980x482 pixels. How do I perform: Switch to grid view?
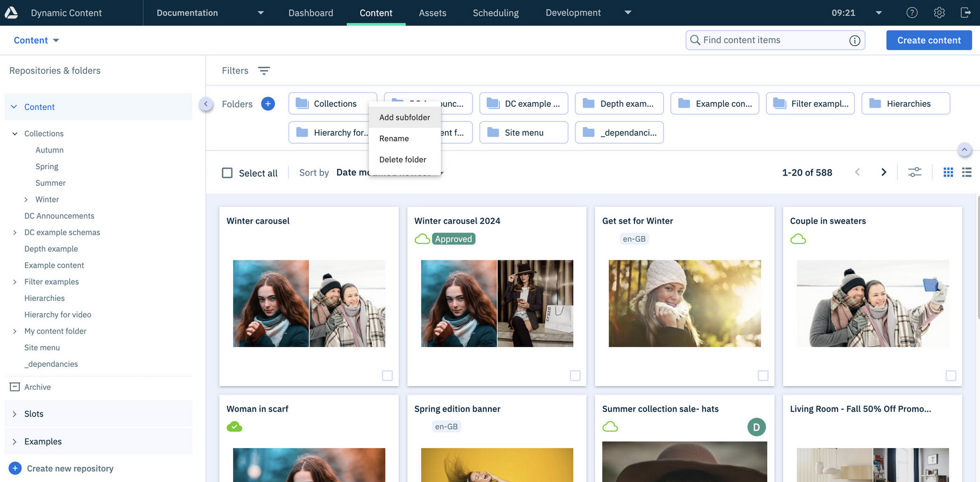coord(948,172)
